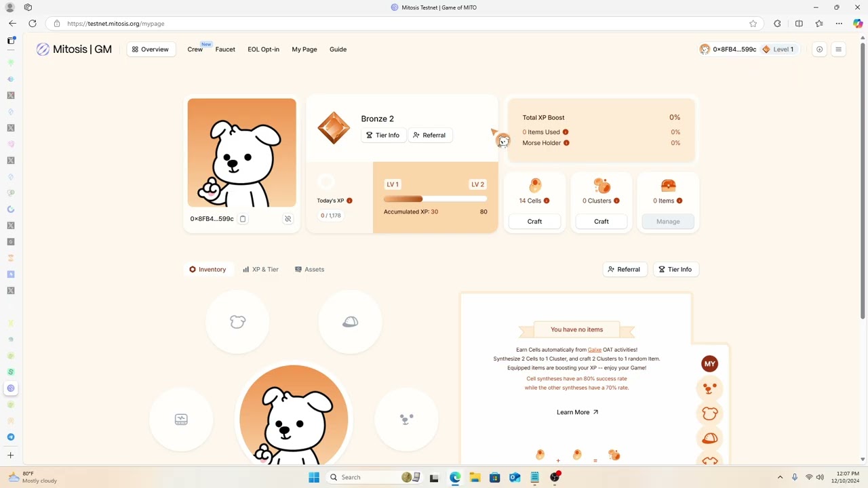Click the XP level progress bar

pos(435,199)
